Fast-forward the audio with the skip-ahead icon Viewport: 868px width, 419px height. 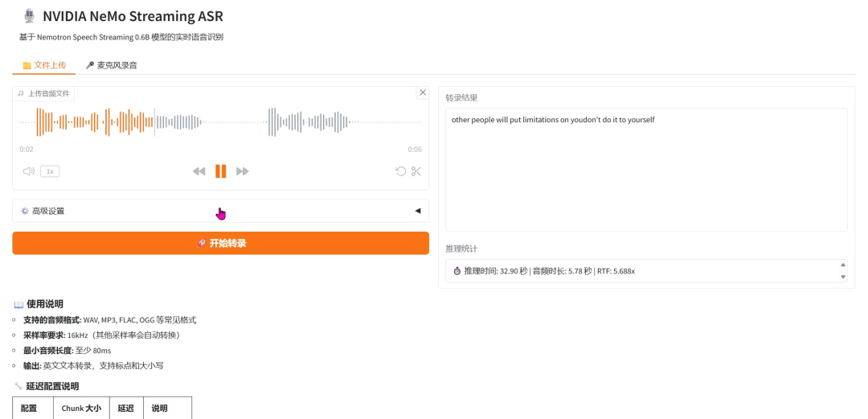click(x=243, y=171)
